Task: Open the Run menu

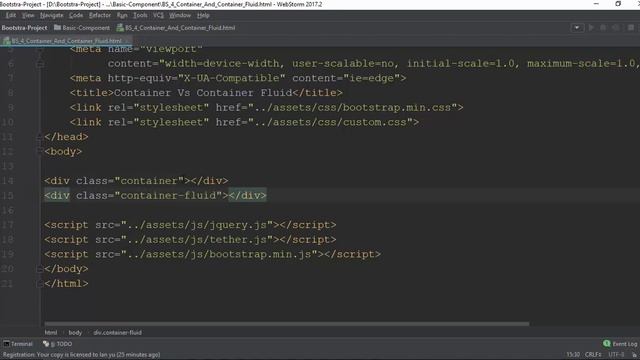Action: 122,16
